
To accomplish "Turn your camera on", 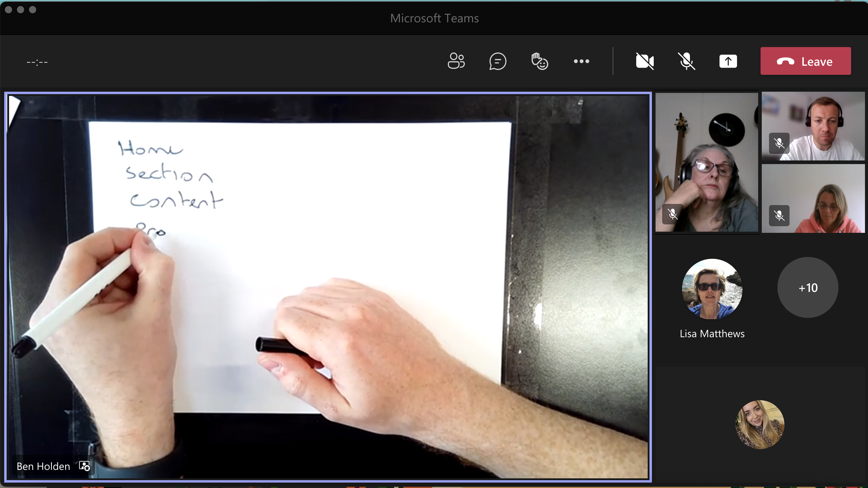I will pos(645,61).
